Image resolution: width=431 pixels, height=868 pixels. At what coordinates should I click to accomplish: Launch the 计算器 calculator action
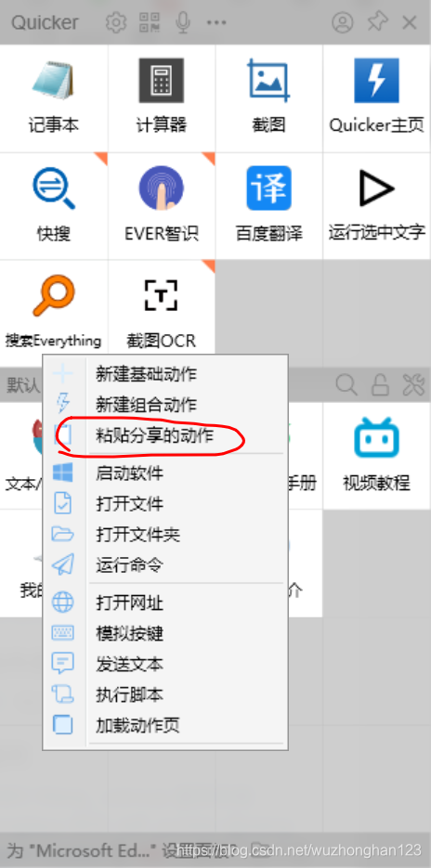click(x=162, y=98)
